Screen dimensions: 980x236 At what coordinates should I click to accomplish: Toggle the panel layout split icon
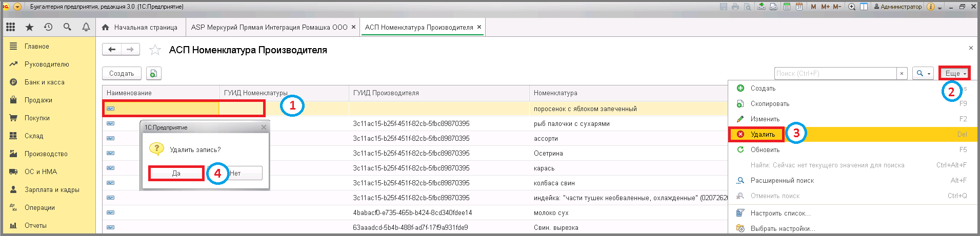click(864, 7)
